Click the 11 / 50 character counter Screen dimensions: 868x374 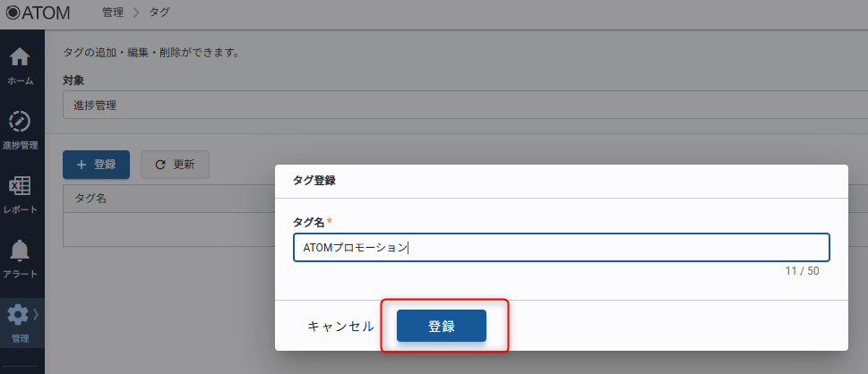801,270
